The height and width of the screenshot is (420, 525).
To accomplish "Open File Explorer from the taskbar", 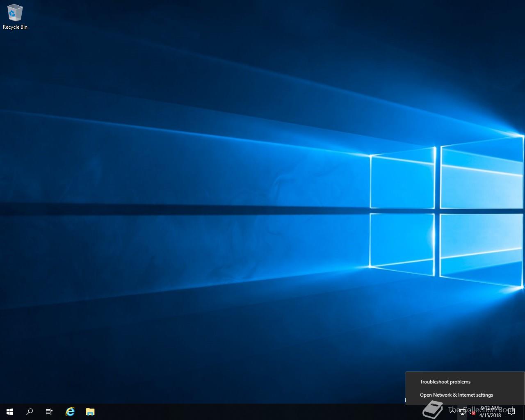I will 90,412.
